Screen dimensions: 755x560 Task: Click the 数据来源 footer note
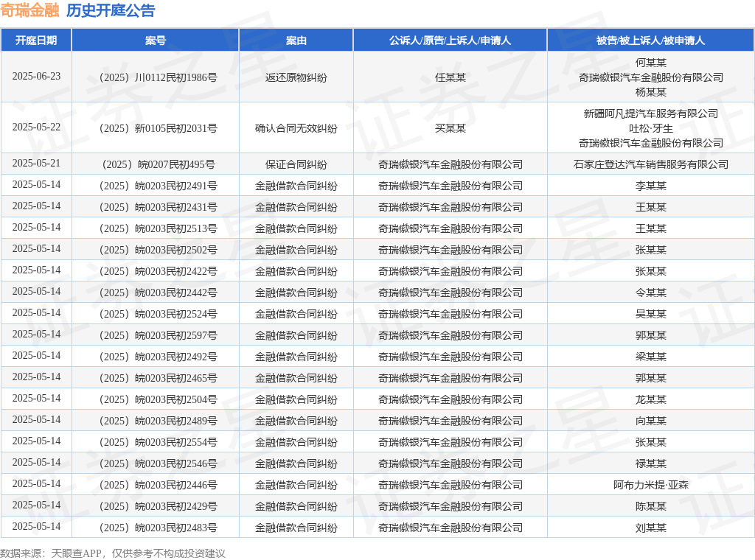click(113, 553)
